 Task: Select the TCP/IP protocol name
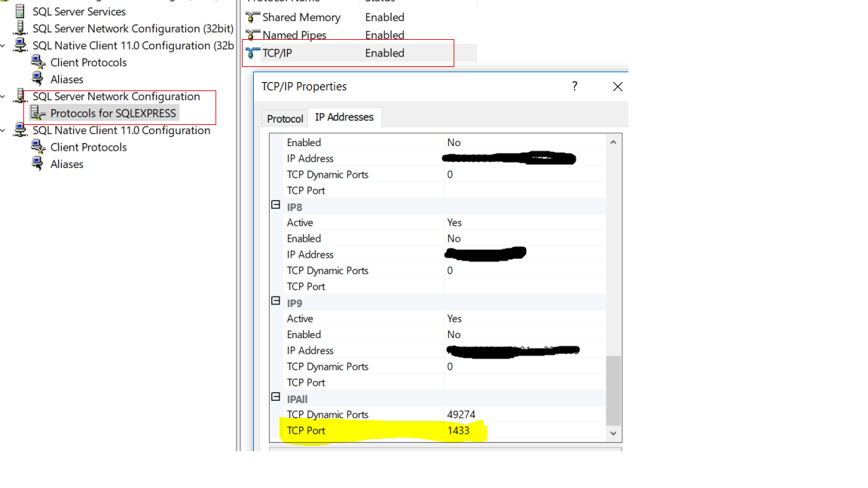click(277, 53)
